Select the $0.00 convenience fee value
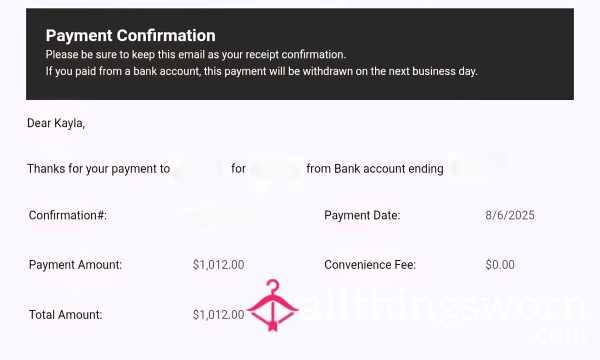 click(500, 265)
